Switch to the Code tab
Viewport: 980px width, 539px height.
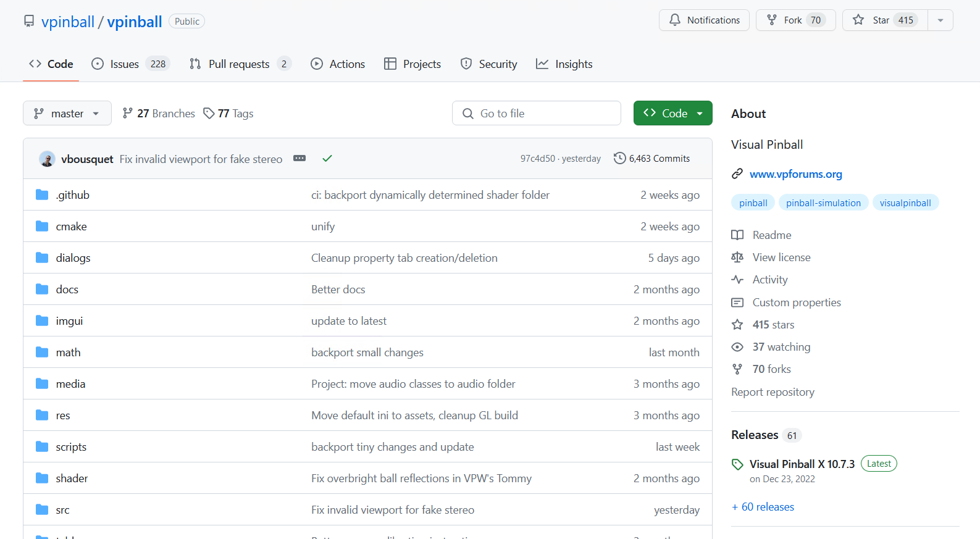(51, 64)
